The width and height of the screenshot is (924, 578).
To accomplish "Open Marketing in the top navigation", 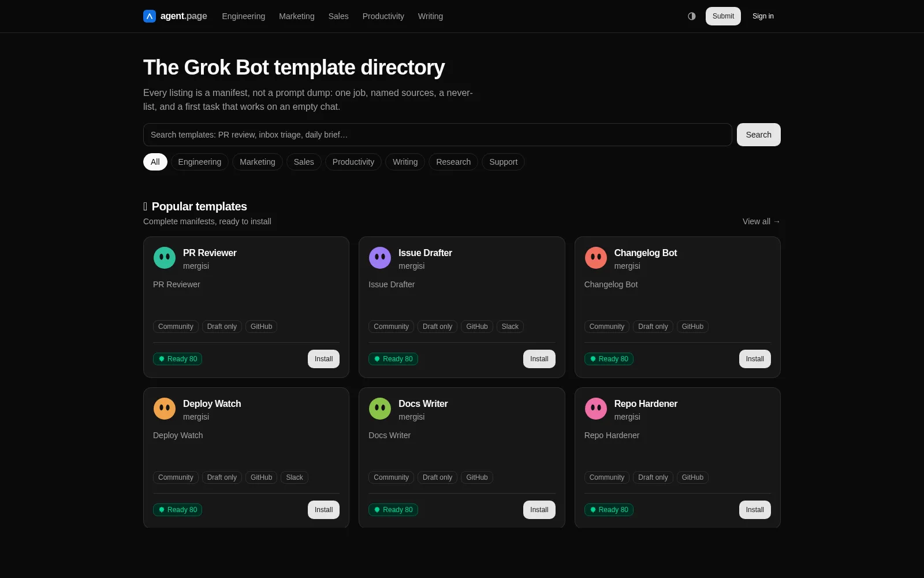I will 297,16.
